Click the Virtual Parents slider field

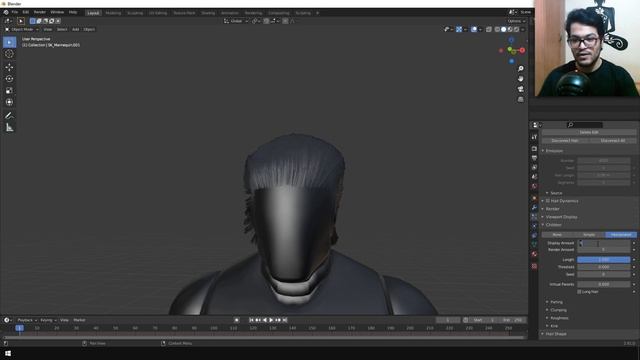pyautogui.click(x=604, y=284)
